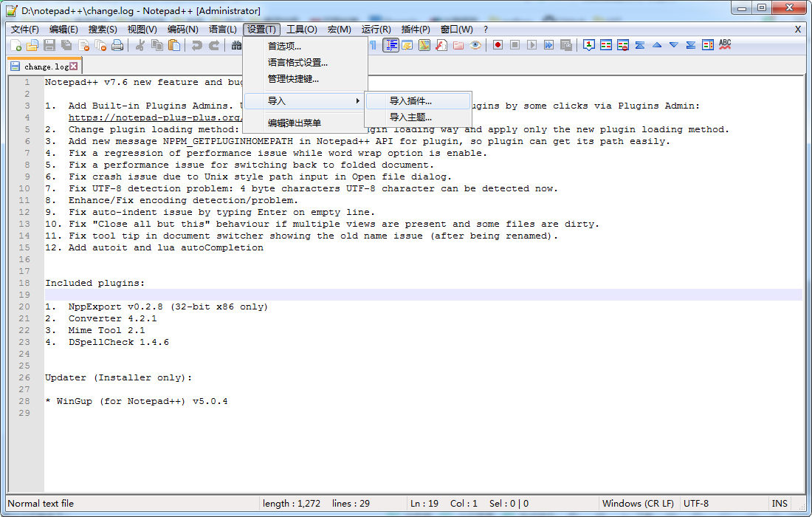Stop macro recording with the square icon
The image size is (812, 517).
515,45
